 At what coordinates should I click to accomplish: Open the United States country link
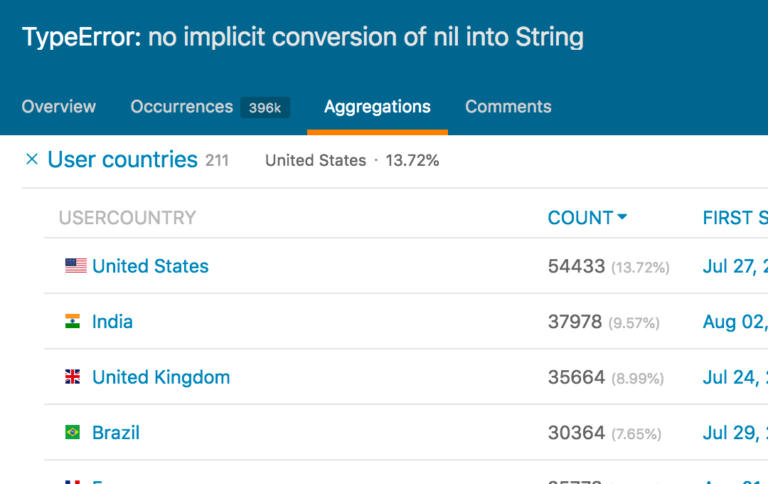click(150, 266)
